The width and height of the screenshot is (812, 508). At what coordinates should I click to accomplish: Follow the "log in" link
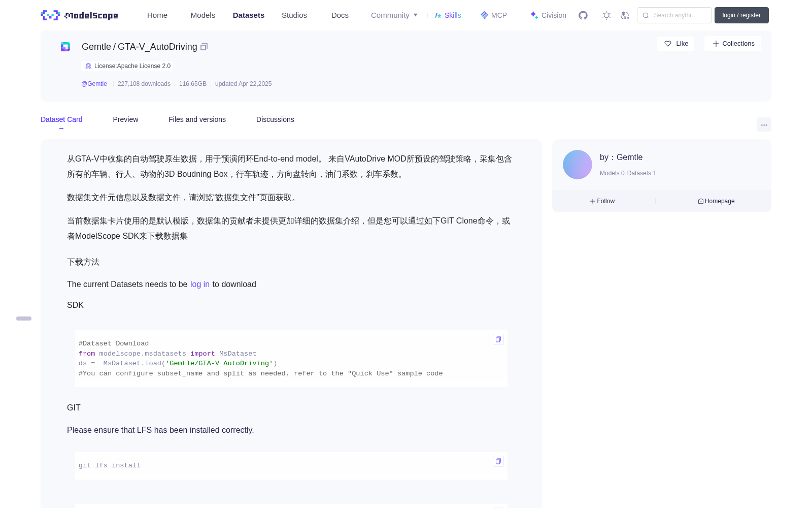click(200, 284)
